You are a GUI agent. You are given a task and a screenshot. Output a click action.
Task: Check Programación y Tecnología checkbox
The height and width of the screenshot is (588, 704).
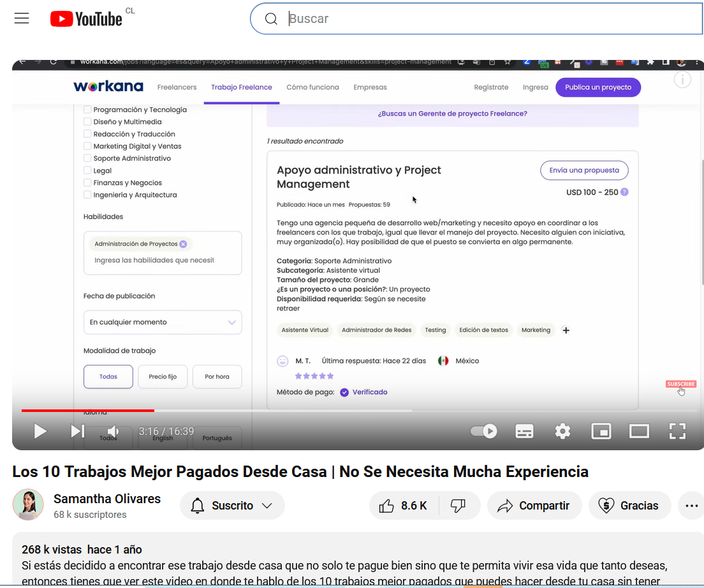click(x=87, y=110)
